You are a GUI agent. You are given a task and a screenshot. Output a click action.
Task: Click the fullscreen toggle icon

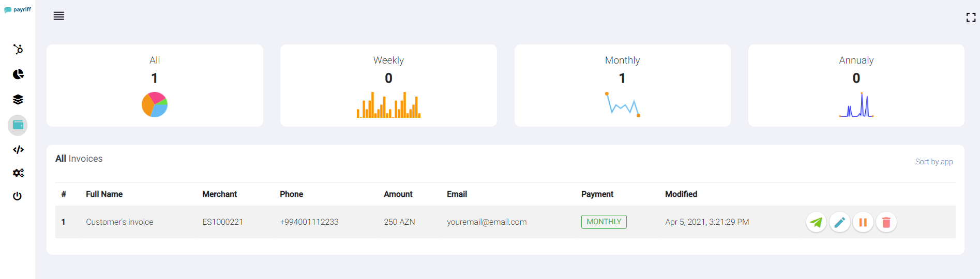click(971, 17)
